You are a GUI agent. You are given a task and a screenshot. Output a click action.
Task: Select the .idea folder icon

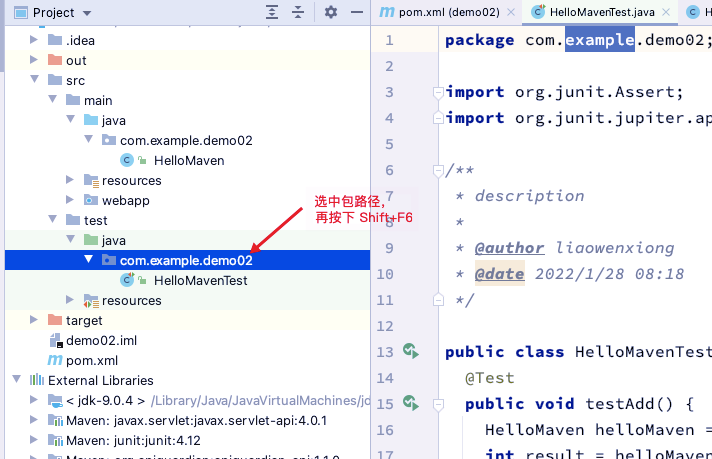[x=55, y=40]
